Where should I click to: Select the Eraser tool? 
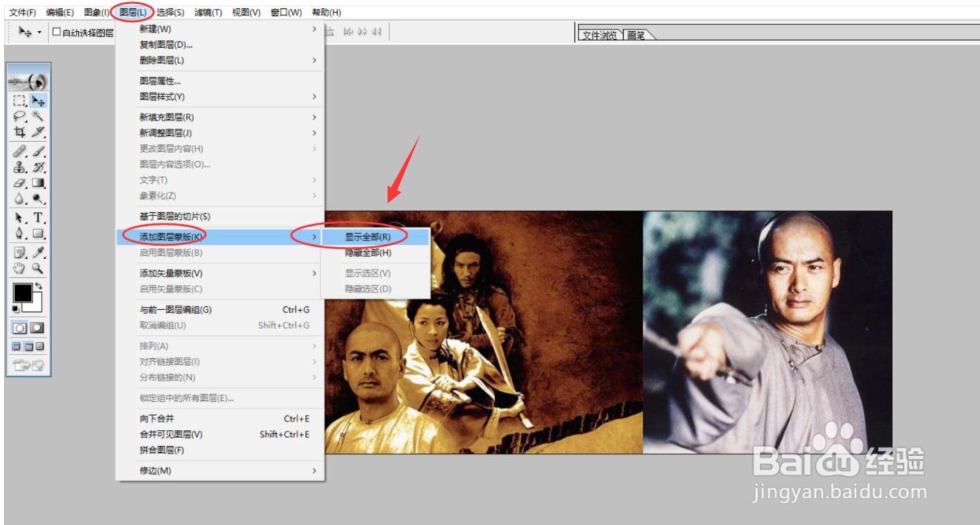(x=19, y=183)
